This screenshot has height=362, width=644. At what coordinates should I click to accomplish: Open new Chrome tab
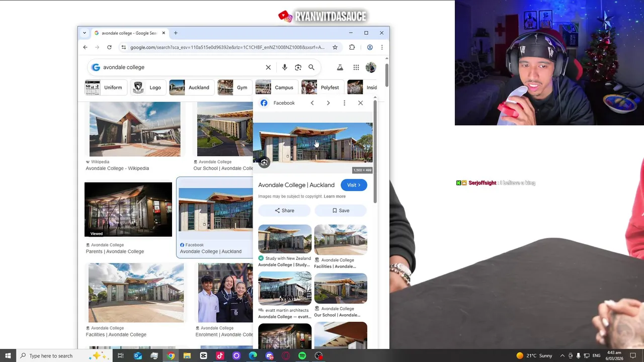click(x=176, y=33)
